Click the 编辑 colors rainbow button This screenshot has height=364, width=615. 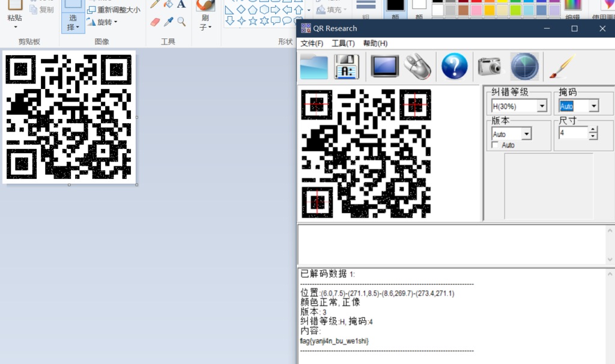(572, 10)
